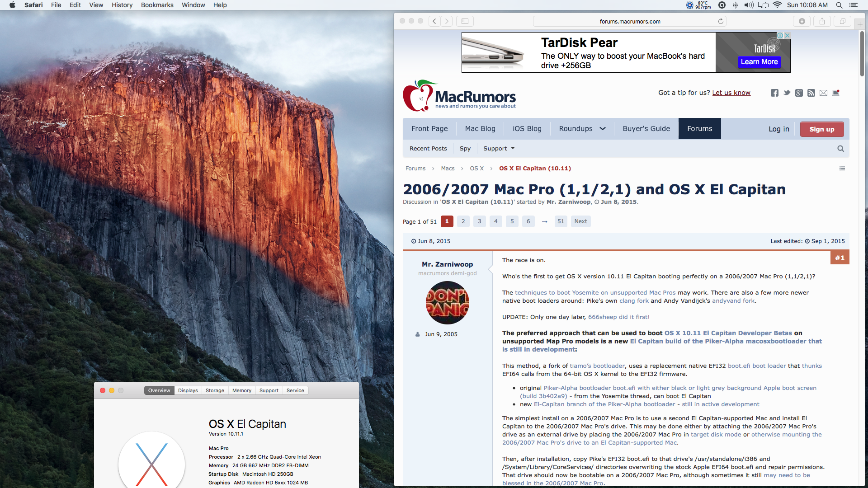Viewport: 868px width, 488px height.
Task: Click the MacRumors logo
Action: tap(459, 96)
